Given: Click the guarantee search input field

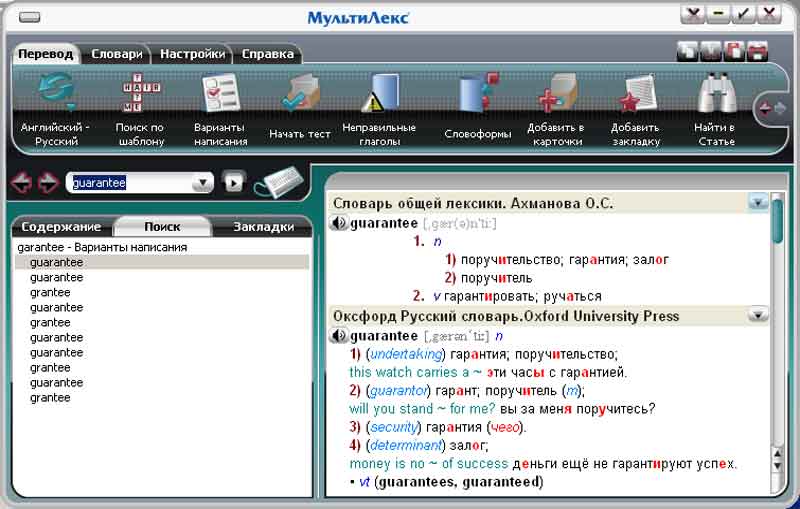Looking at the screenshot, I should pos(131,183).
